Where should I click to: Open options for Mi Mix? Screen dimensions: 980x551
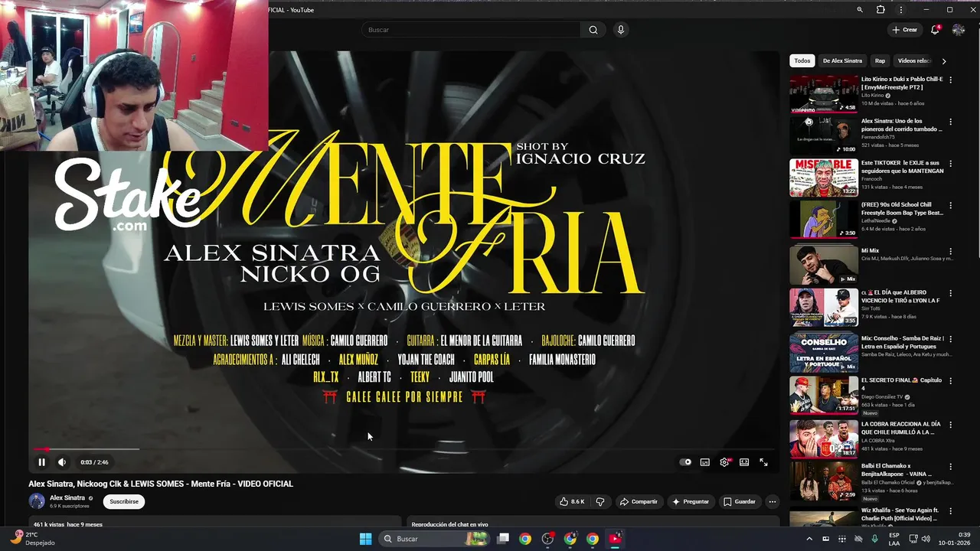click(x=951, y=251)
